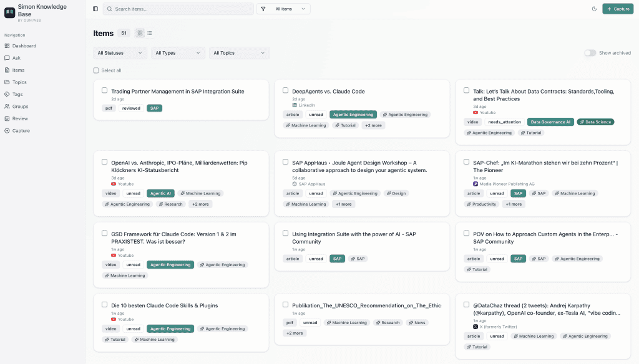Expand +2 more tags on the OpenAI vs. Anthropic card
The image size is (639, 364).
pyautogui.click(x=200, y=204)
